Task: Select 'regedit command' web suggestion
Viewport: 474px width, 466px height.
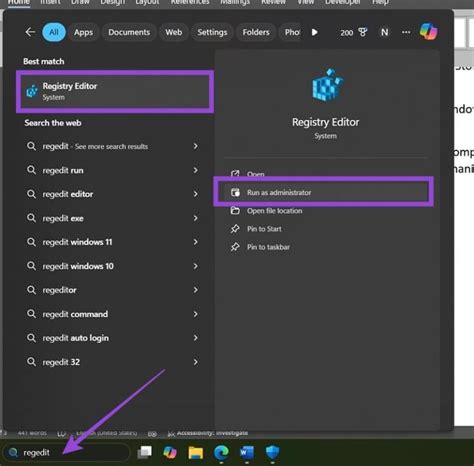Action: pos(75,314)
